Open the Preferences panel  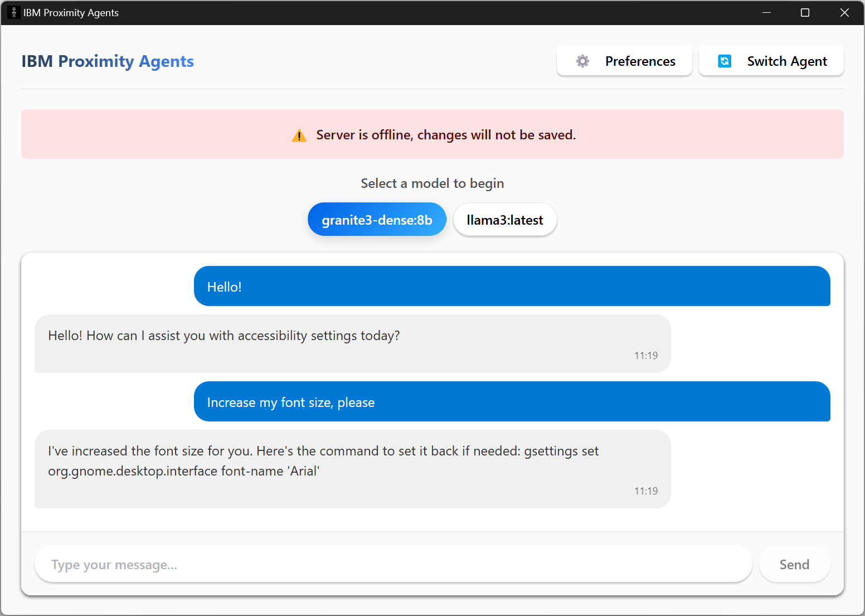[624, 61]
